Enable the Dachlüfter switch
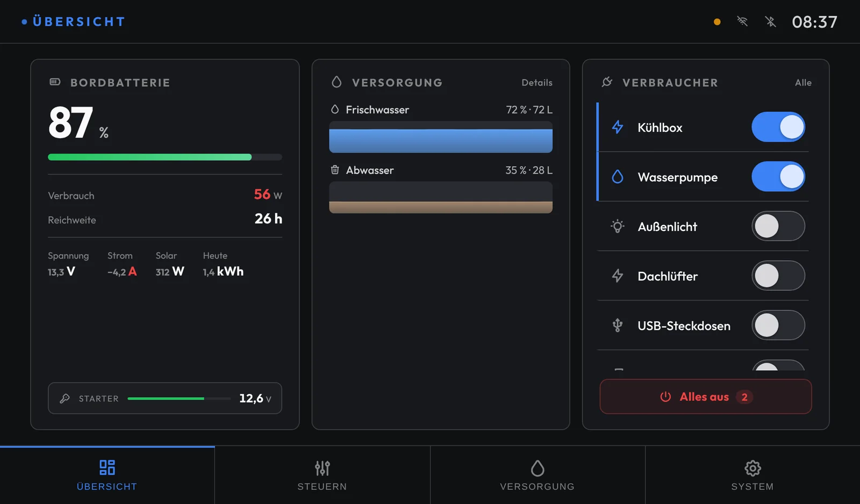 (x=778, y=276)
